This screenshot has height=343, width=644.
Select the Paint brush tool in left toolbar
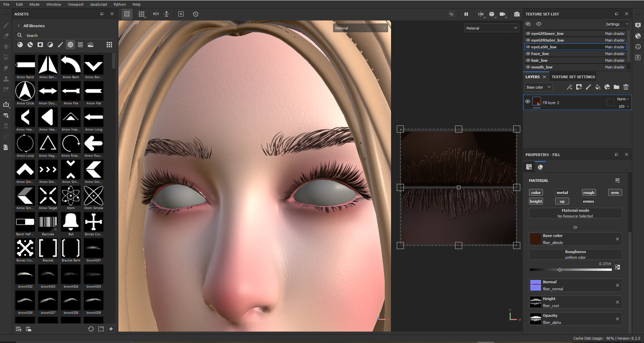coord(6,25)
